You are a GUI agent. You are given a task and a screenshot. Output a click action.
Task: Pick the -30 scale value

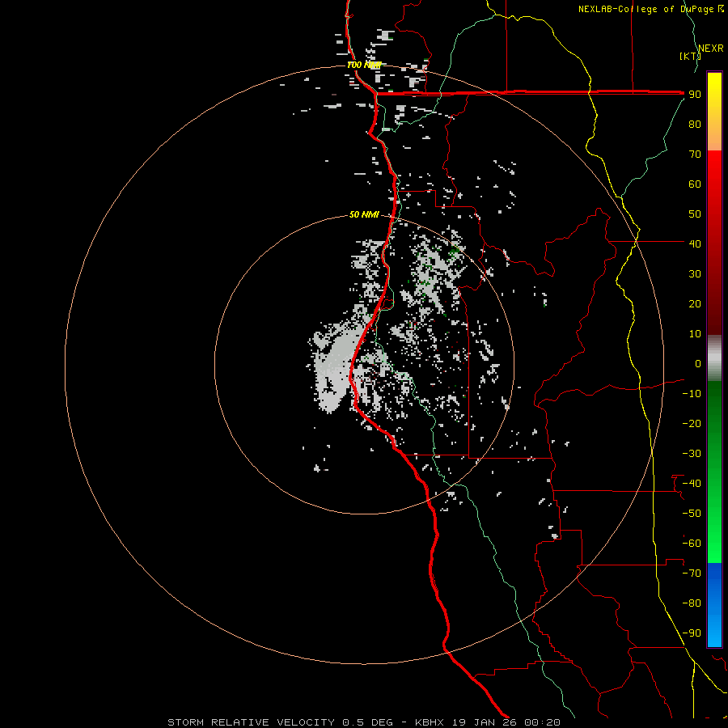(x=692, y=454)
